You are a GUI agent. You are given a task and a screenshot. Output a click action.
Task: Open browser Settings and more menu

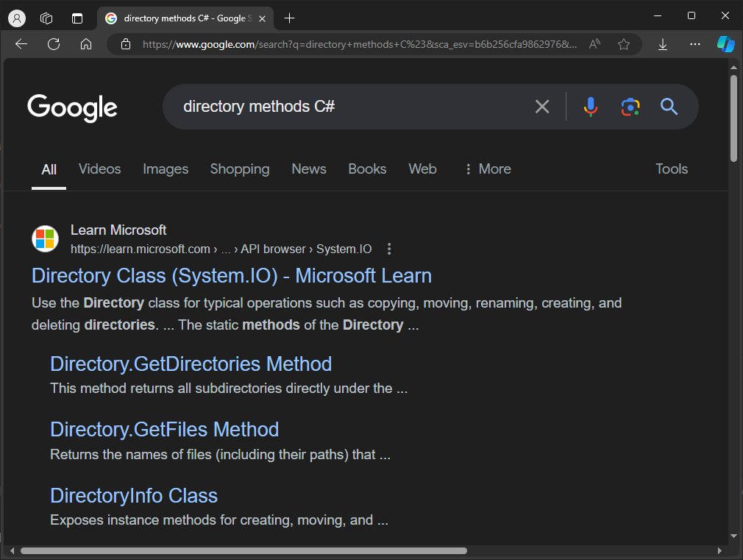pyautogui.click(x=694, y=45)
